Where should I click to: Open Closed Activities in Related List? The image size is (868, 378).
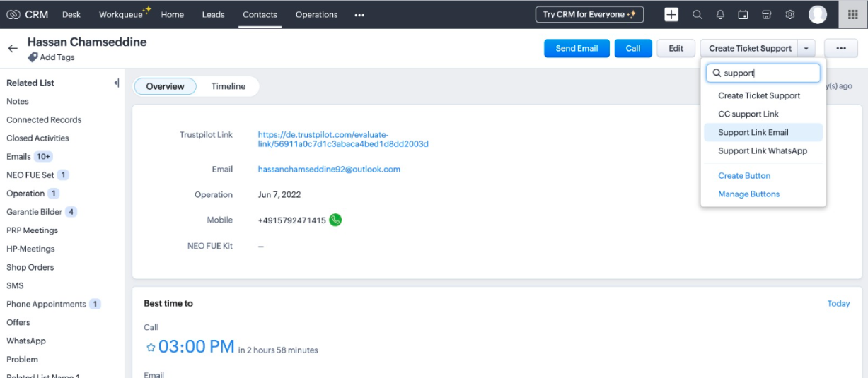pyautogui.click(x=37, y=138)
